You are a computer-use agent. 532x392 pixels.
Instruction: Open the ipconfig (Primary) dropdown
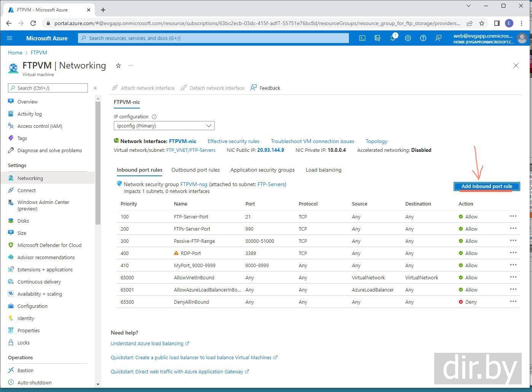click(x=164, y=126)
